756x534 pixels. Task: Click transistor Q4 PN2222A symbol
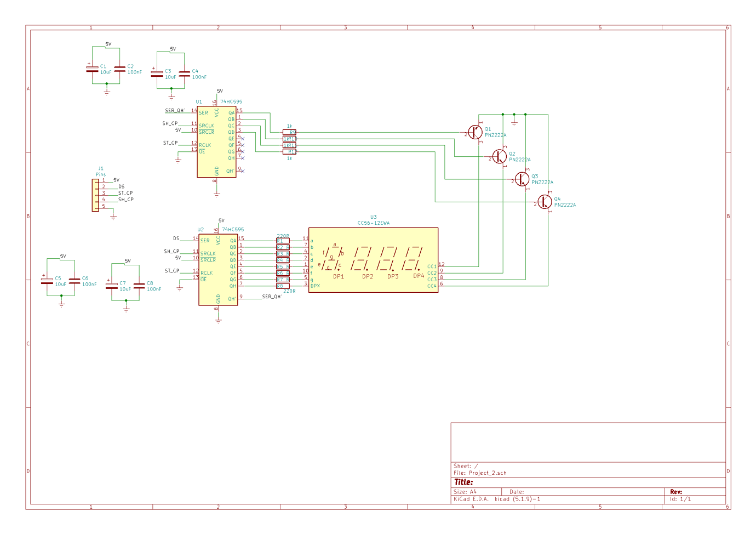pyautogui.click(x=545, y=202)
